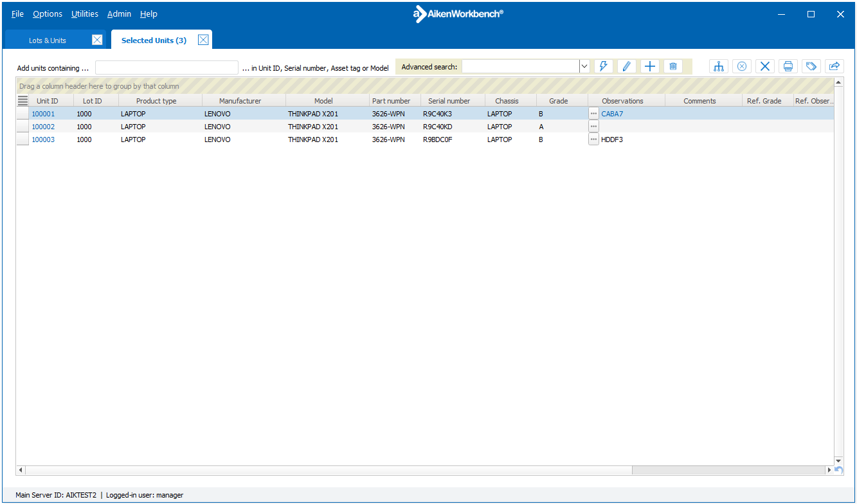The height and width of the screenshot is (504, 857).
Task: Click the vertical scrollbar down arrow
Action: coord(838,461)
